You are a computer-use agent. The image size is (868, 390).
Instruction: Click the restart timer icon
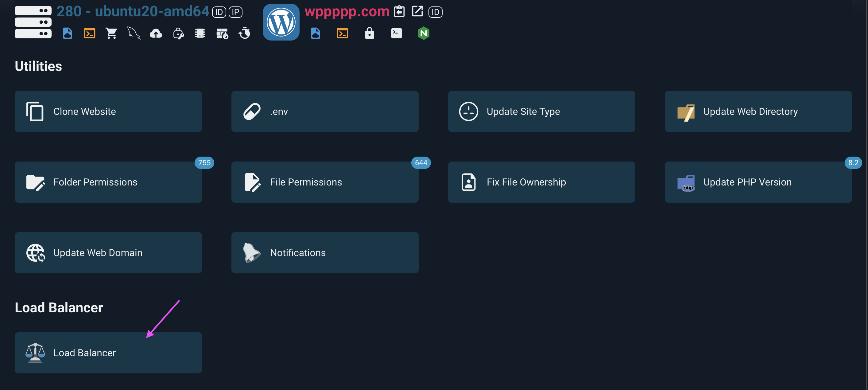point(245,33)
